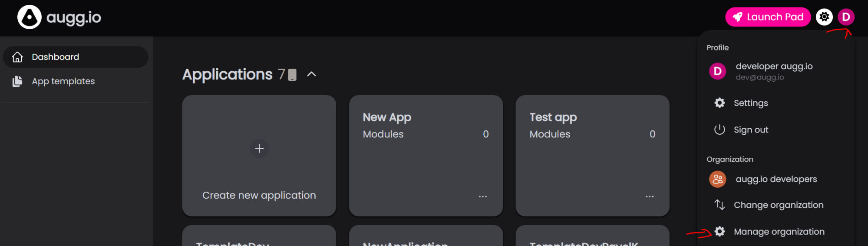This screenshot has width=868, height=246.
Task: Select Change organization with arrows icon
Action: point(719,205)
